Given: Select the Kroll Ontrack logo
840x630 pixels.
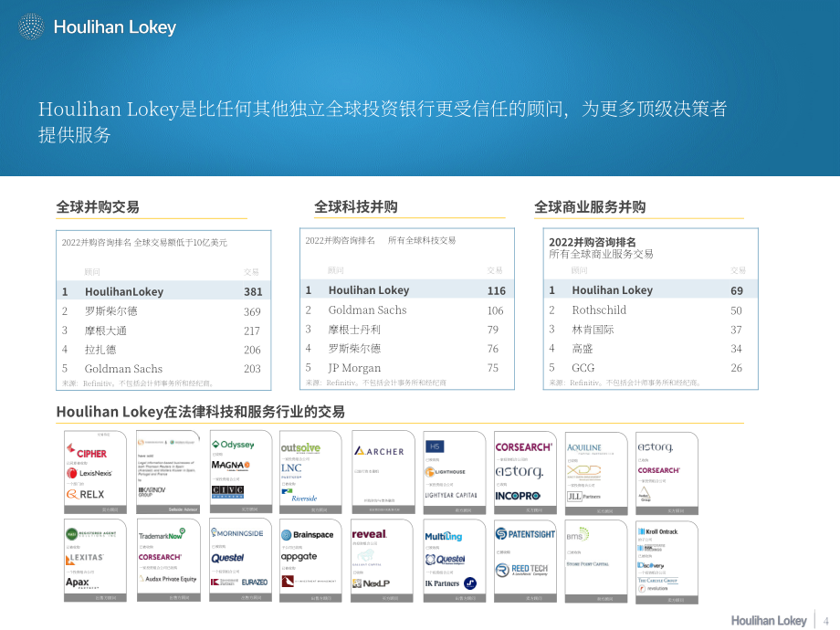Looking at the screenshot, I should (658, 531).
